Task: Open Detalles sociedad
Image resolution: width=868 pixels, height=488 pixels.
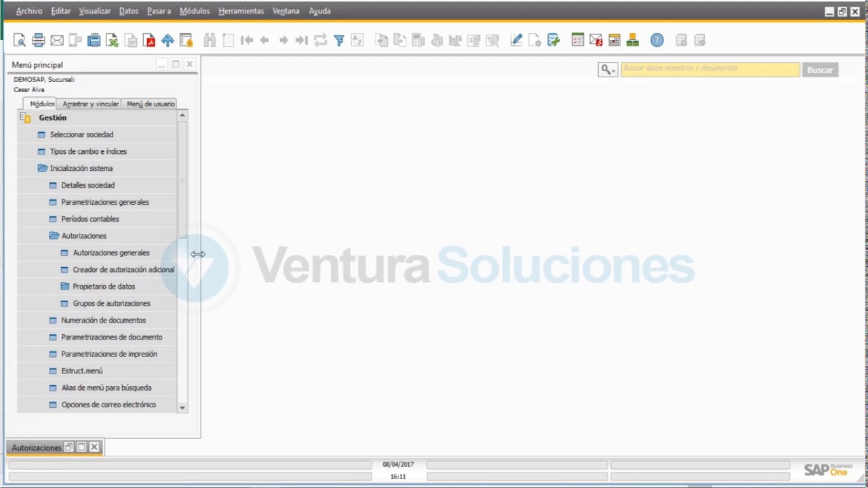Action: (x=87, y=185)
